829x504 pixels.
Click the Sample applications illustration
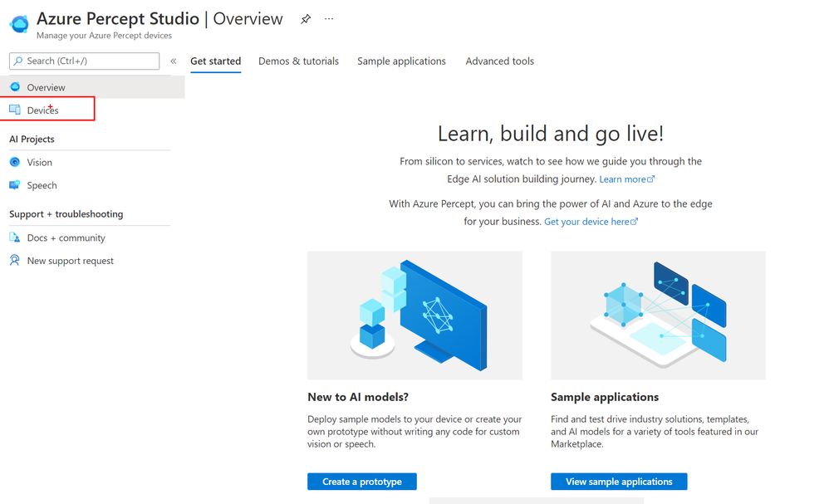(x=658, y=315)
